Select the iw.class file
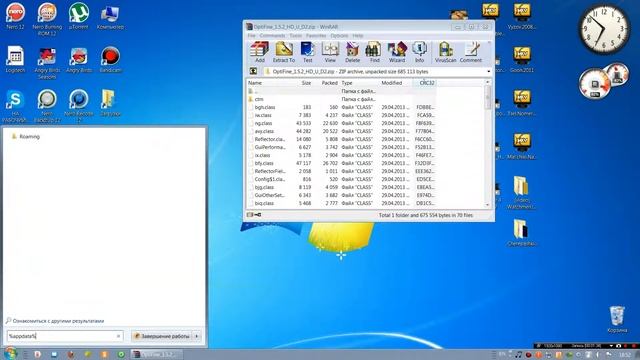 coord(342,115)
